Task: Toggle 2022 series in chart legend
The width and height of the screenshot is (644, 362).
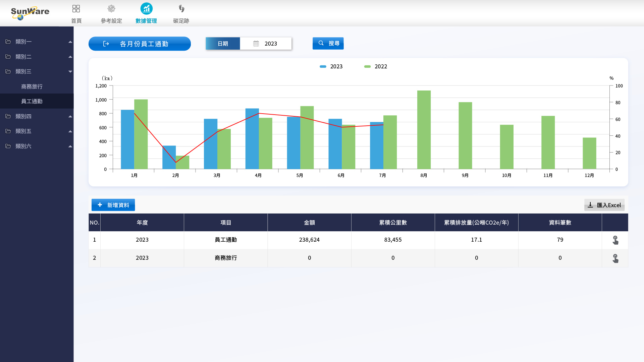Action: point(376,66)
